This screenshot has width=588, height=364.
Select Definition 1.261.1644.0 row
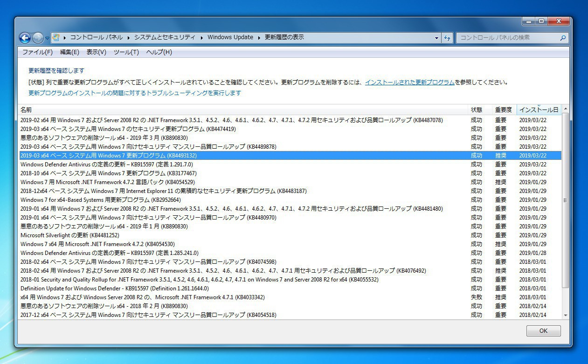pyautogui.click(x=290, y=288)
